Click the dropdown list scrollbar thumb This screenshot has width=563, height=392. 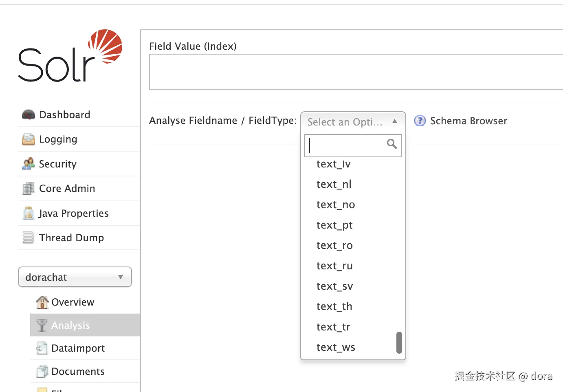click(399, 342)
